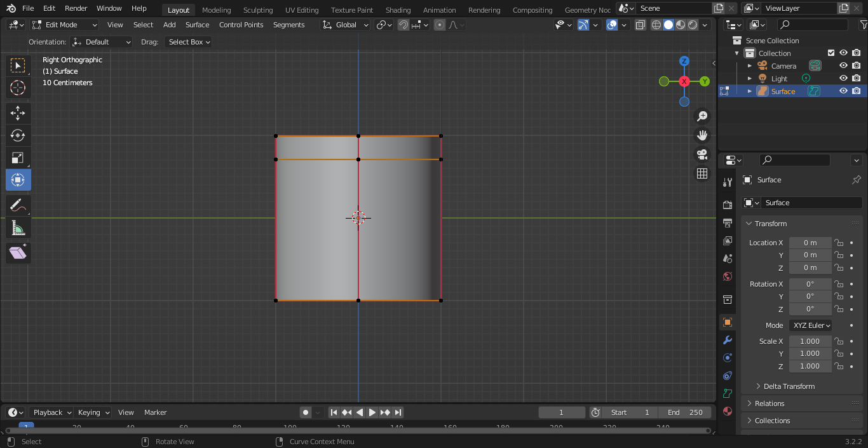Switch orthographic/perspective with grid icon
This screenshot has width=868, height=448.
coord(702,173)
